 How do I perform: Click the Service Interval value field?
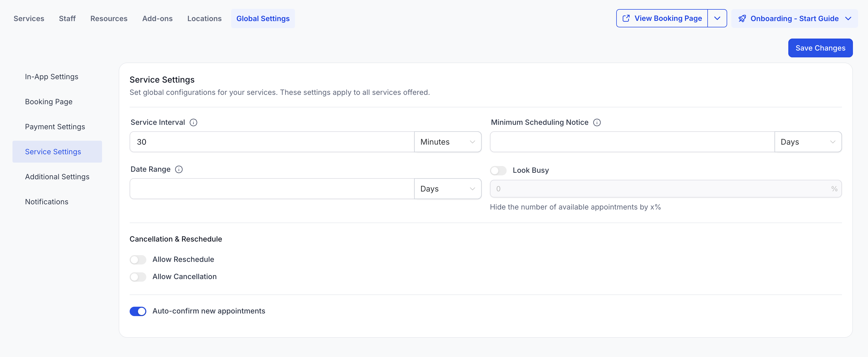coord(272,142)
